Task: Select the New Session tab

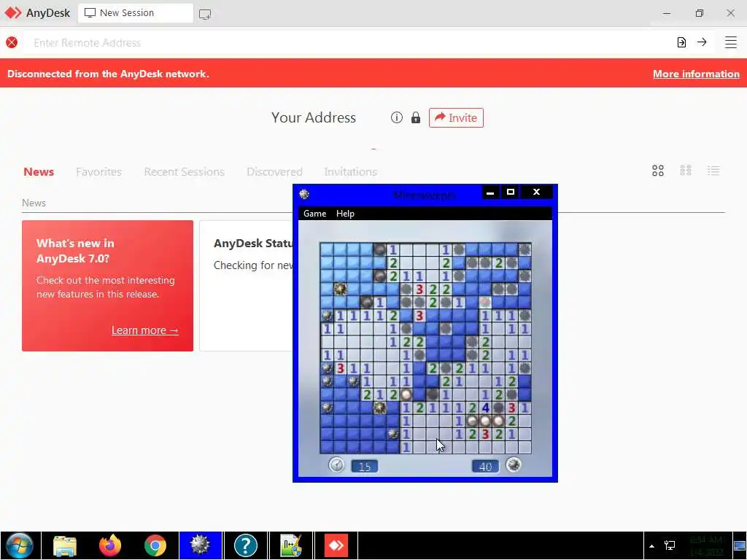Action: coord(135,13)
